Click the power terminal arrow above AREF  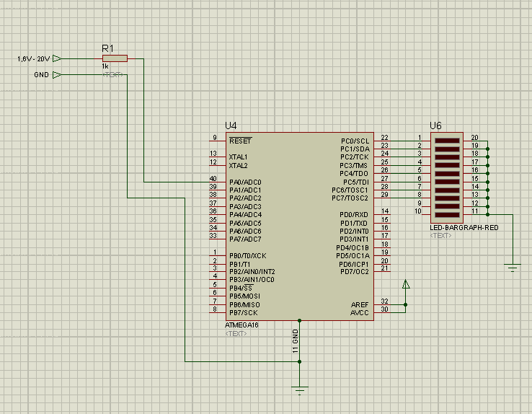click(405, 285)
